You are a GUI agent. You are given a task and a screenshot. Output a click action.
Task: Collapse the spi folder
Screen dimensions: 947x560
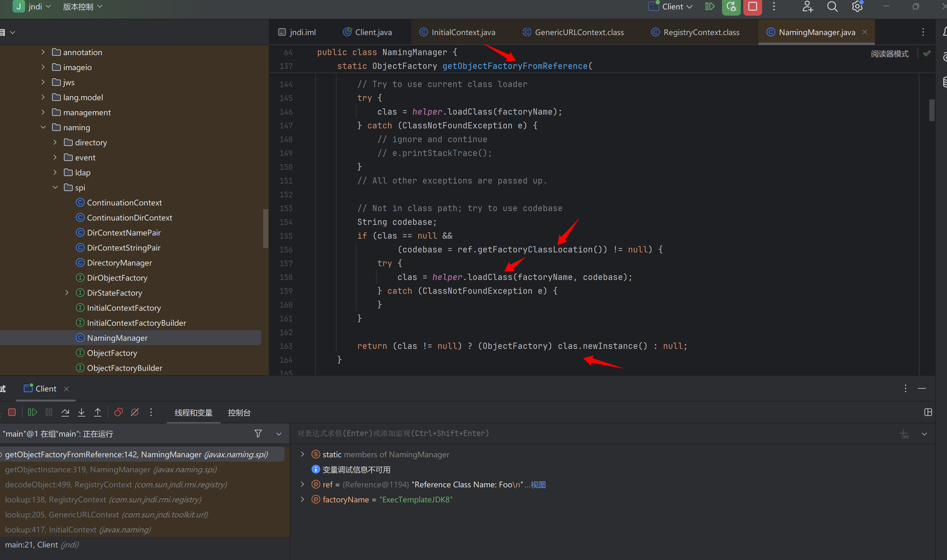(55, 188)
